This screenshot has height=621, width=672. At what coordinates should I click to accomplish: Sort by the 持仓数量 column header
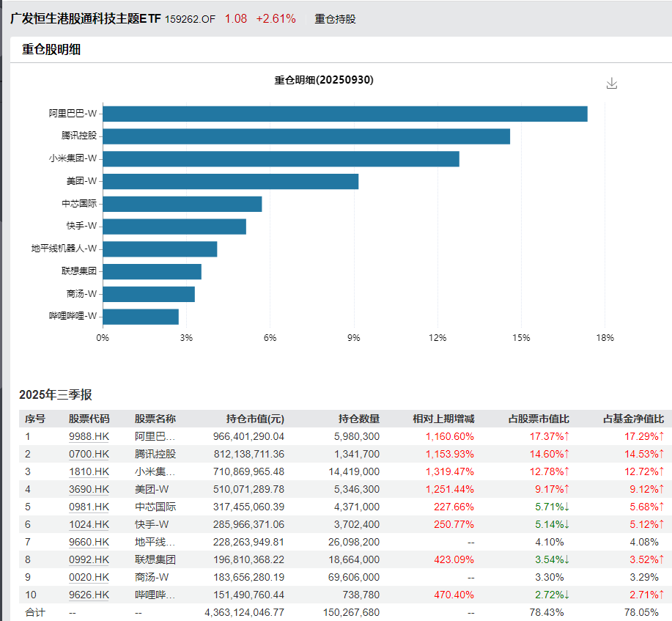358,419
